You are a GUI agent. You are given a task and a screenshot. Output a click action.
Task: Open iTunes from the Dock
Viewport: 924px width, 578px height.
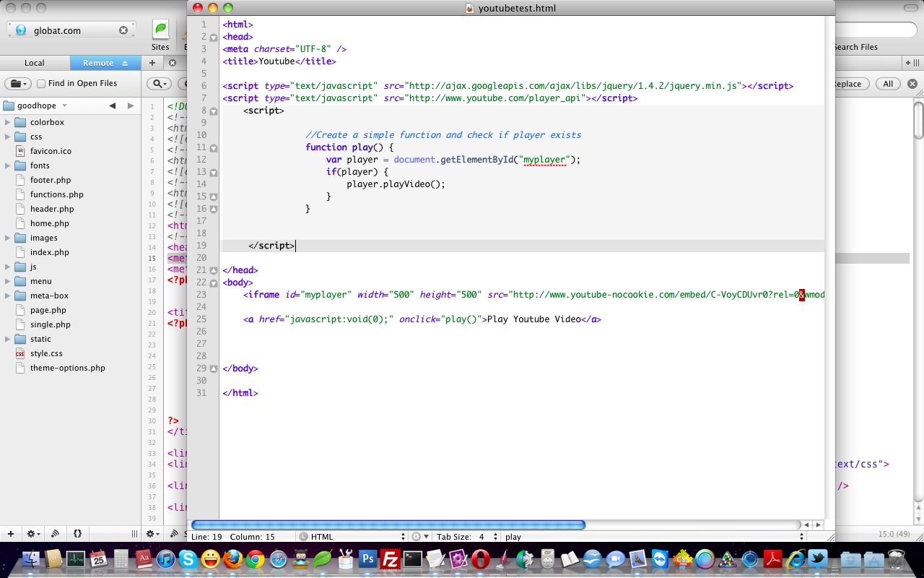click(165, 558)
